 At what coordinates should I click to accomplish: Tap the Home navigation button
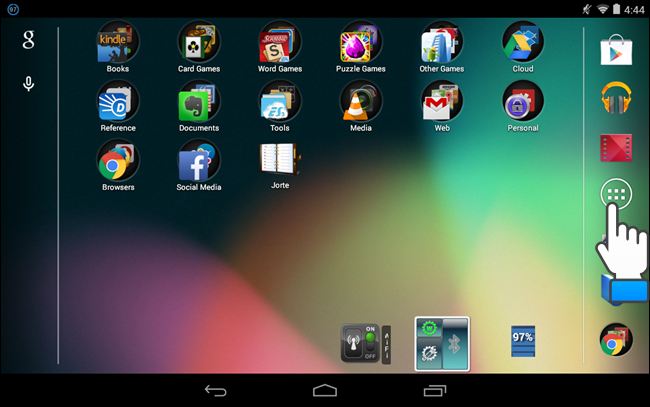coord(325,390)
